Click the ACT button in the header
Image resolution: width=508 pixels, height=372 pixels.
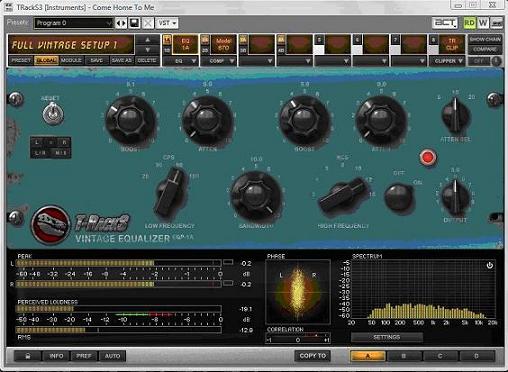pyautogui.click(x=445, y=23)
